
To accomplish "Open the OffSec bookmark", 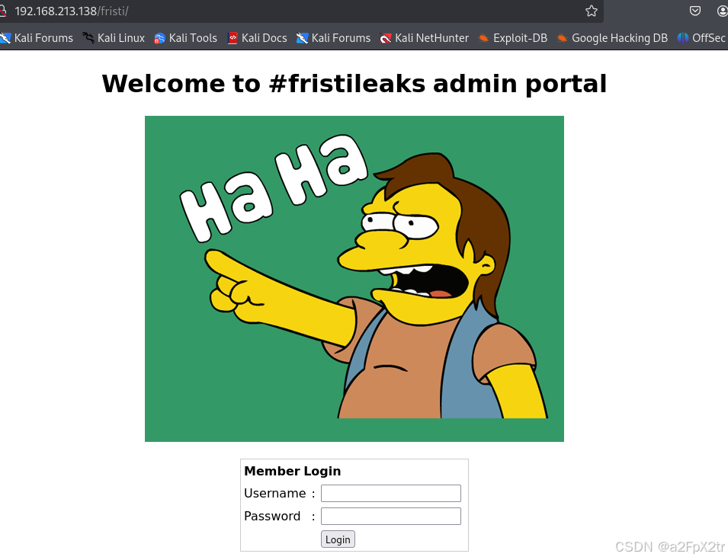I will tap(701, 38).
